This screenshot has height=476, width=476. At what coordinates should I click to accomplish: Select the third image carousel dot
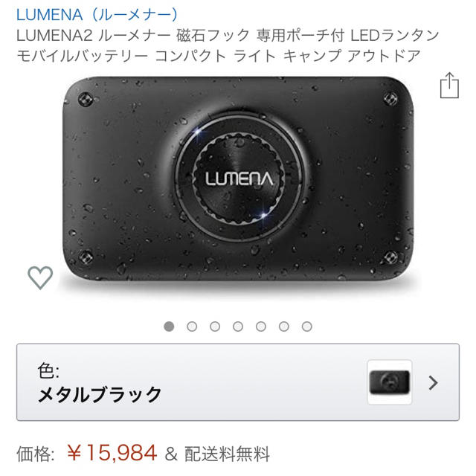coord(215,327)
